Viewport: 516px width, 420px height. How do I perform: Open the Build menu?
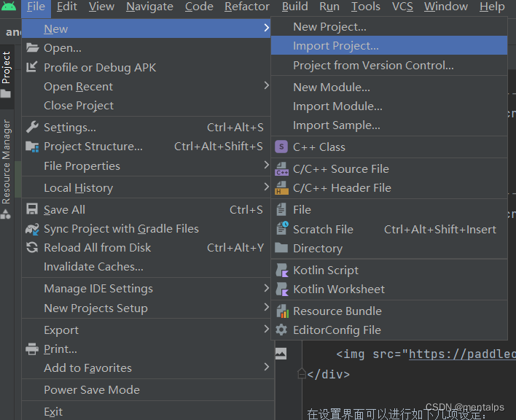pos(295,7)
